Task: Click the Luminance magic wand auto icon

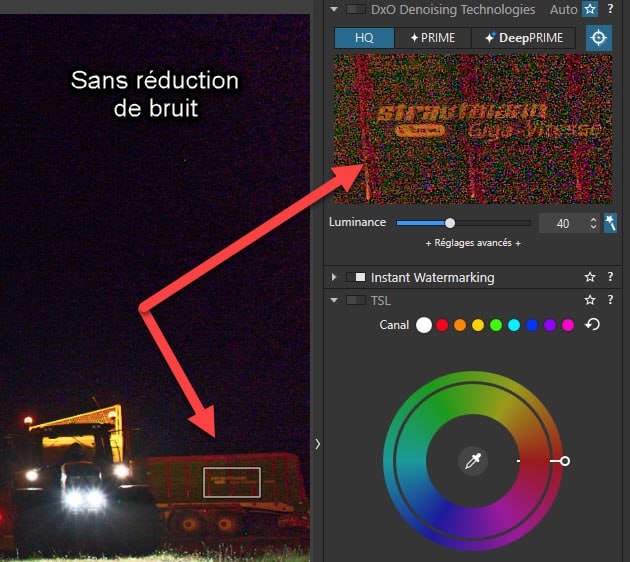Action: [610, 223]
